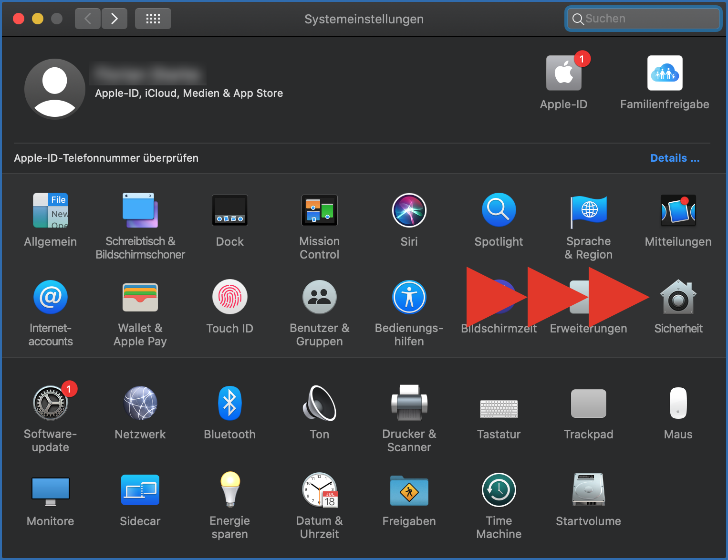Open Drucker & Scanner settings

pyautogui.click(x=409, y=403)
